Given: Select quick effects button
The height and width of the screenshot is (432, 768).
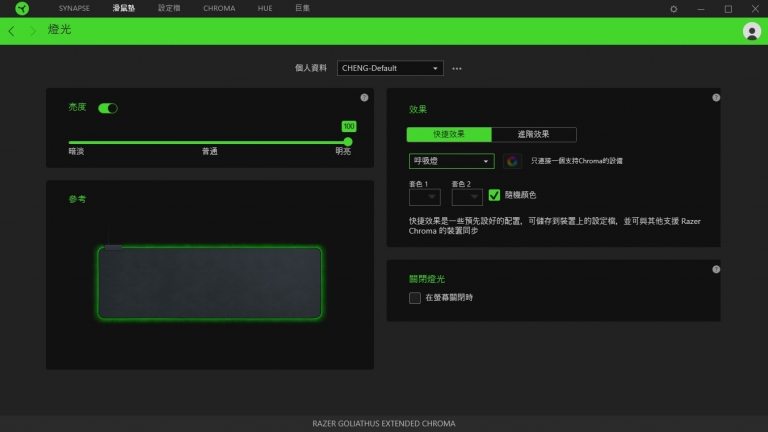Looking at the screenshot, I should tap(449, 134).
